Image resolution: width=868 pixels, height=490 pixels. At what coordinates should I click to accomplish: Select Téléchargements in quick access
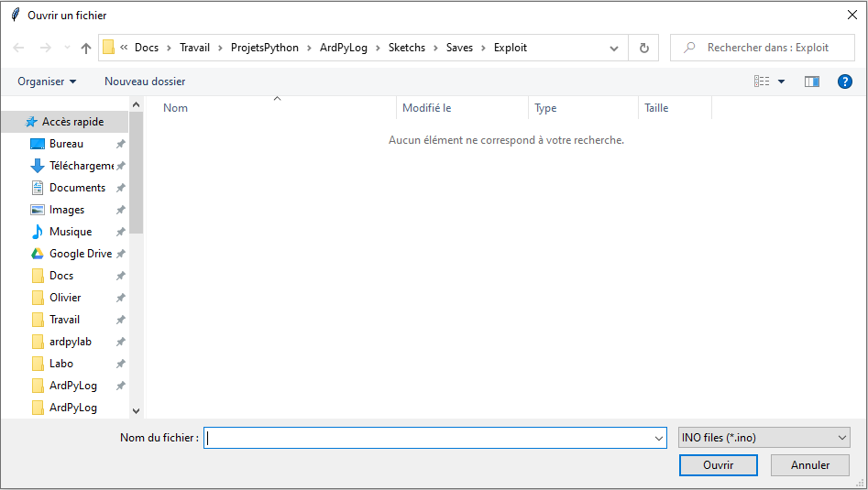click(x=81, y=166)
